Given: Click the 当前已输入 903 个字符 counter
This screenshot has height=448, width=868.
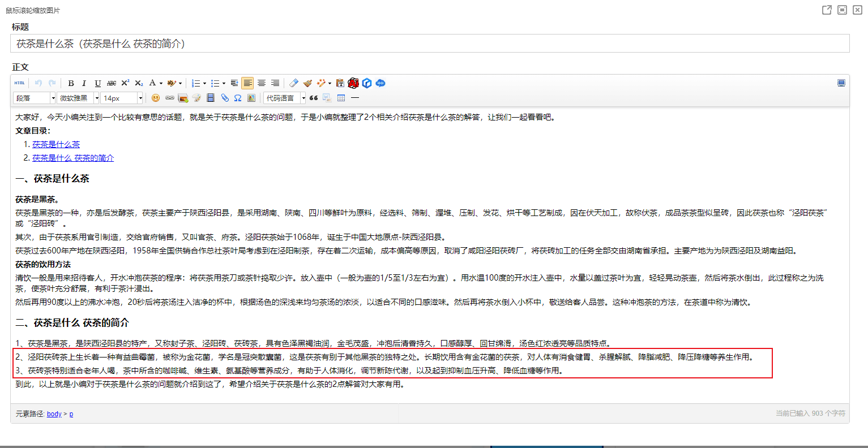Looking at the screenshot, I should (x=810, y=413).
